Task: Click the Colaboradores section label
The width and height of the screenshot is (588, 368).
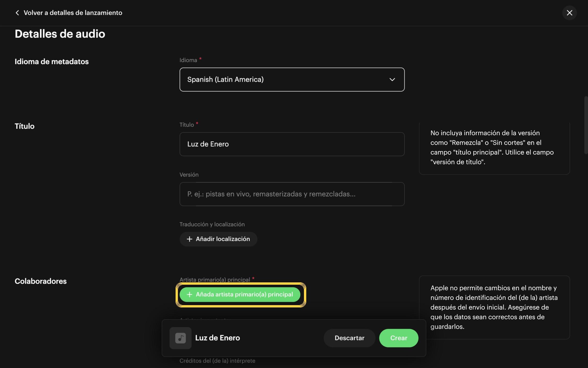Action: (x=41, y=281)
